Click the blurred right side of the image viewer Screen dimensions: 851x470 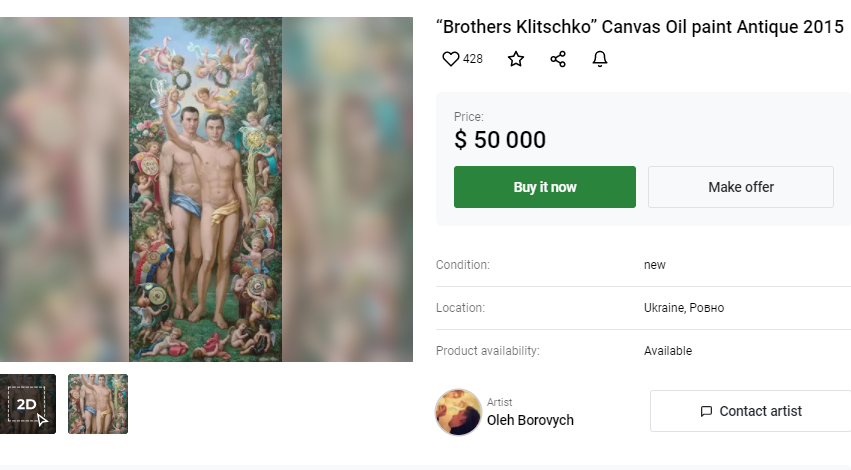[348, 190]
